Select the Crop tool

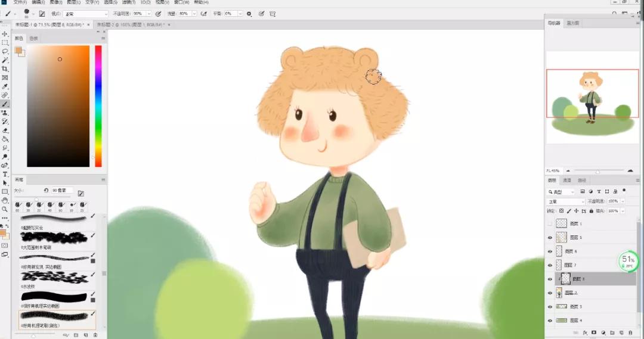(5, 69)
